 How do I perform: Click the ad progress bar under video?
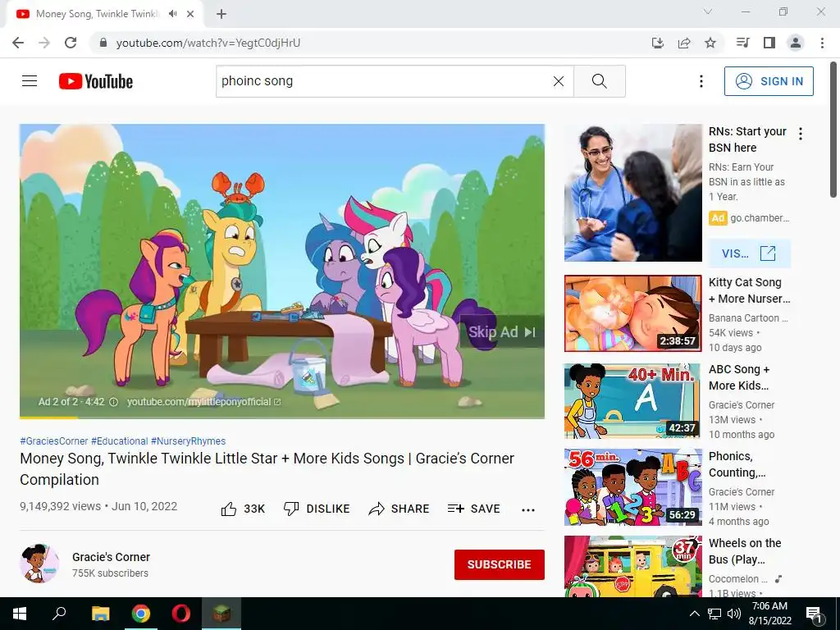pos(282,418)
